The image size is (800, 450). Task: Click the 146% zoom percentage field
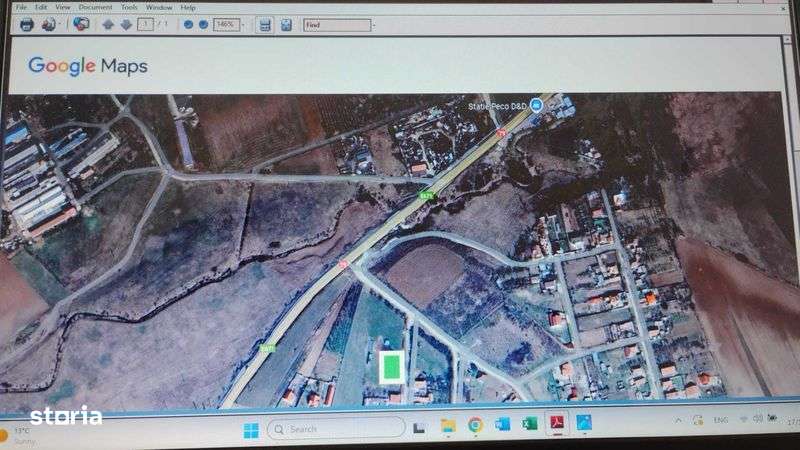coord(226,24)
